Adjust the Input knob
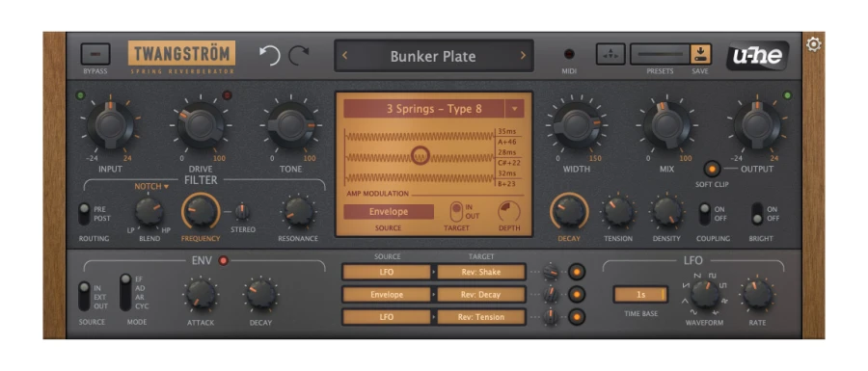The height and width of the screenshot is (371, 868). pyautogui.click(x=110, y=125)
